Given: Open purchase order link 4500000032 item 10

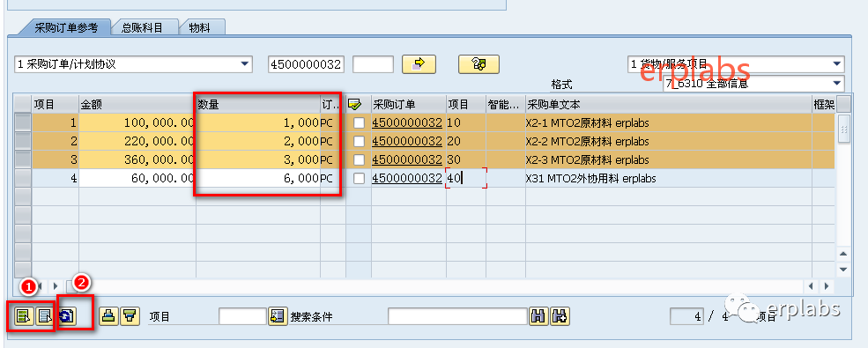Looking at the screenshot, I should tap(407, 122).
